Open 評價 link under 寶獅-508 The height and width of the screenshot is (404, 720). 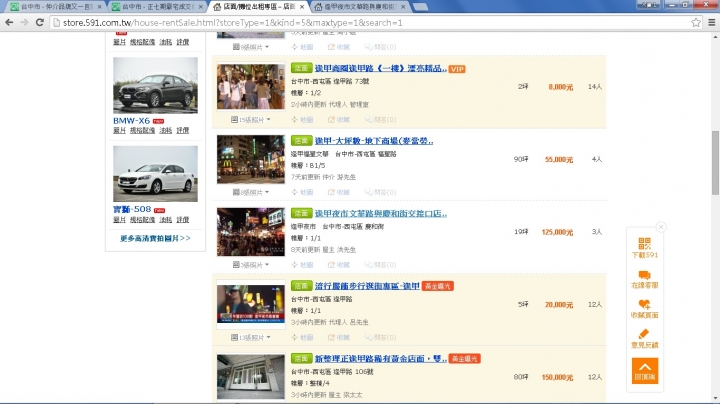click(x=183, y=220)
